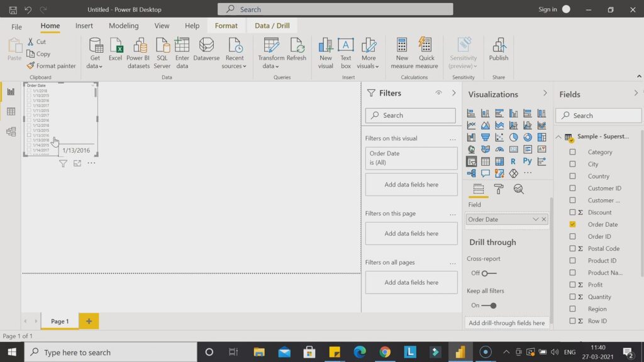The height and width of the screenshot is (362, 644).
Task: Select the pie chart visual icon
Action: tap(513, 136)
